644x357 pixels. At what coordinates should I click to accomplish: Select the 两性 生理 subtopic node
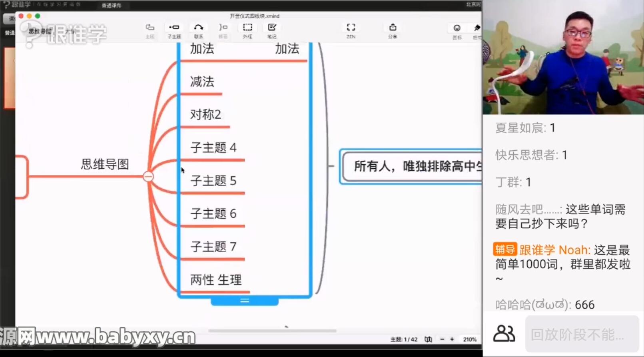(x=216, y=280)
